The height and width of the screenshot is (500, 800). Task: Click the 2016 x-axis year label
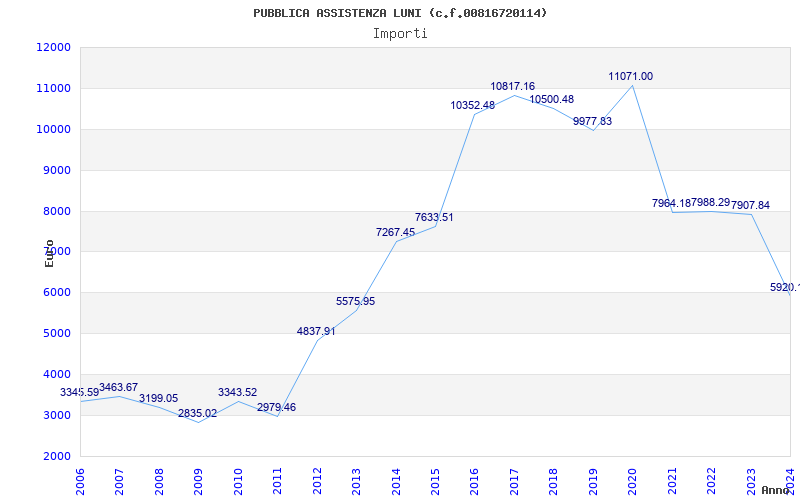tap(476, 480)
